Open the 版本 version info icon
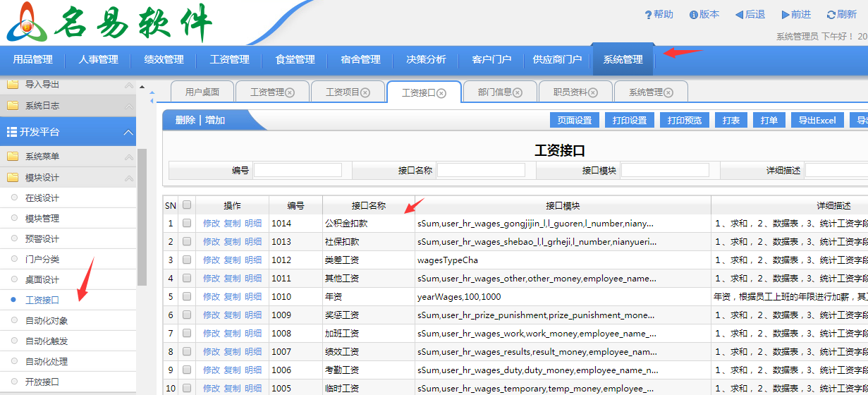The height and width of the screenshot is (395, 868). [x=693, y=15]
